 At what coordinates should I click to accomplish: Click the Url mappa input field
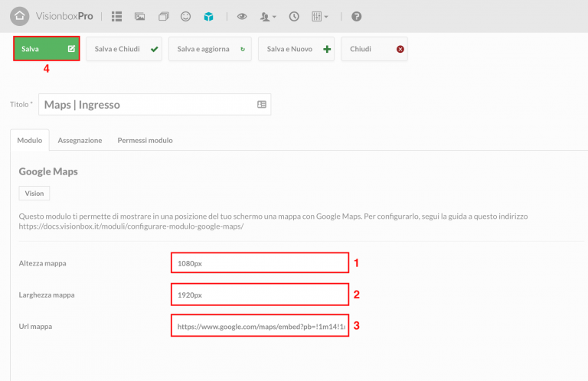pos(260,326)
